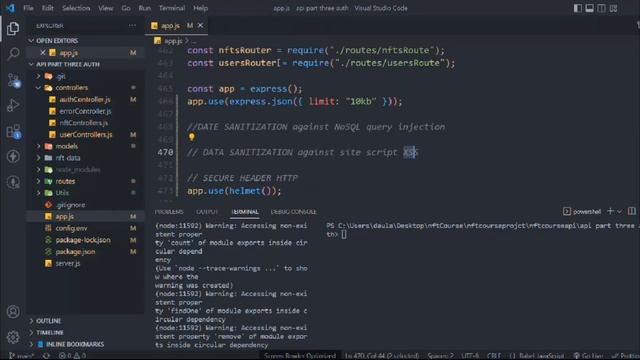The width and height of the screenshot is (640, 360).
Task: Click the git branch indicator in status bar
Action: pos(21,356)
